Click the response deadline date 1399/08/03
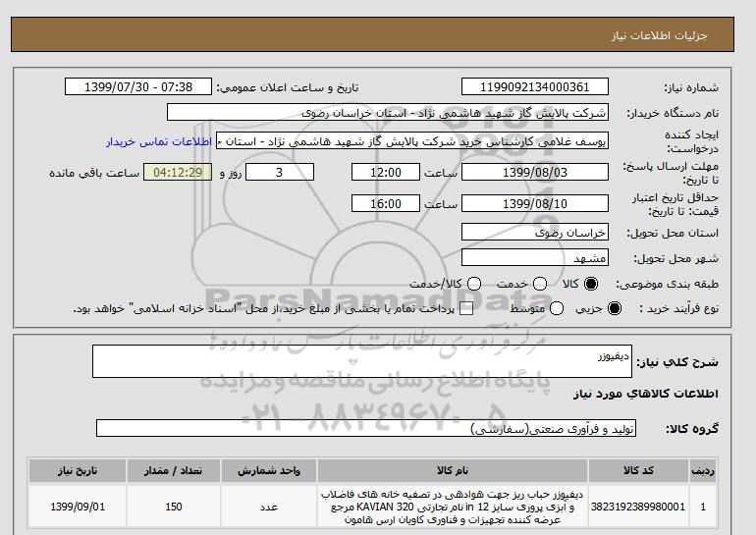This screenshot has height=535, width=756. coord(535,172)
